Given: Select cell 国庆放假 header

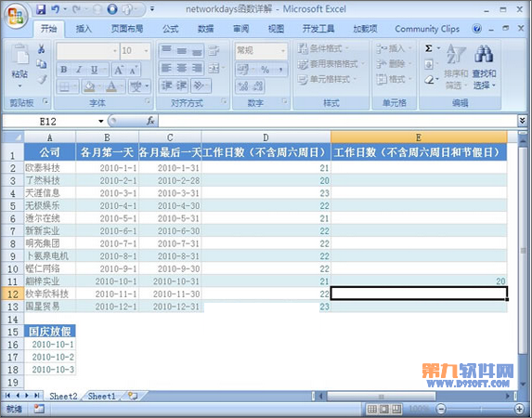Looking at the screenshot, I should coord(50,331).
